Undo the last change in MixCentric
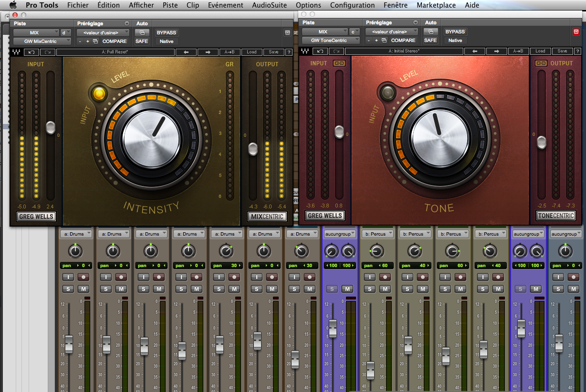 coord(31,52)
